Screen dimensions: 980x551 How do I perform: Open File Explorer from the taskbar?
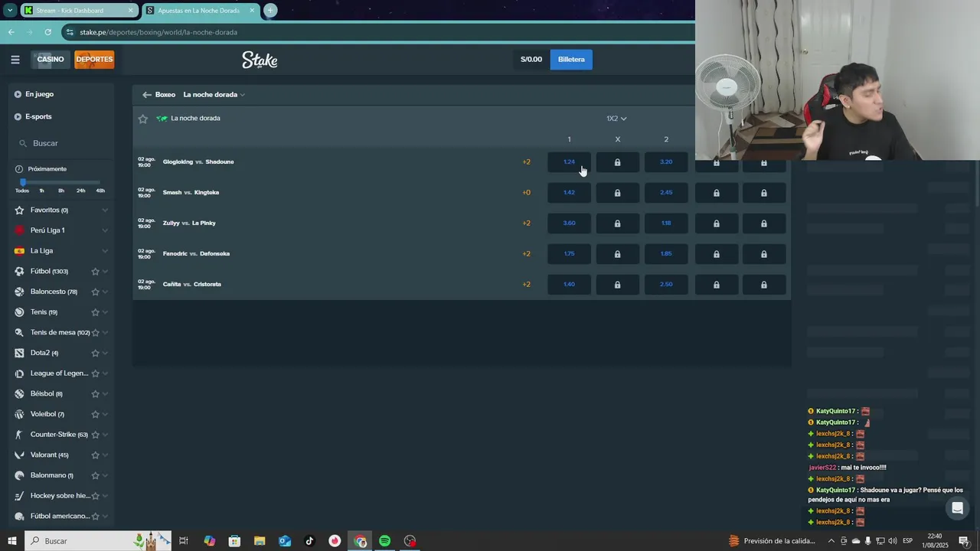pyautogui.click(x=260, y=541)
